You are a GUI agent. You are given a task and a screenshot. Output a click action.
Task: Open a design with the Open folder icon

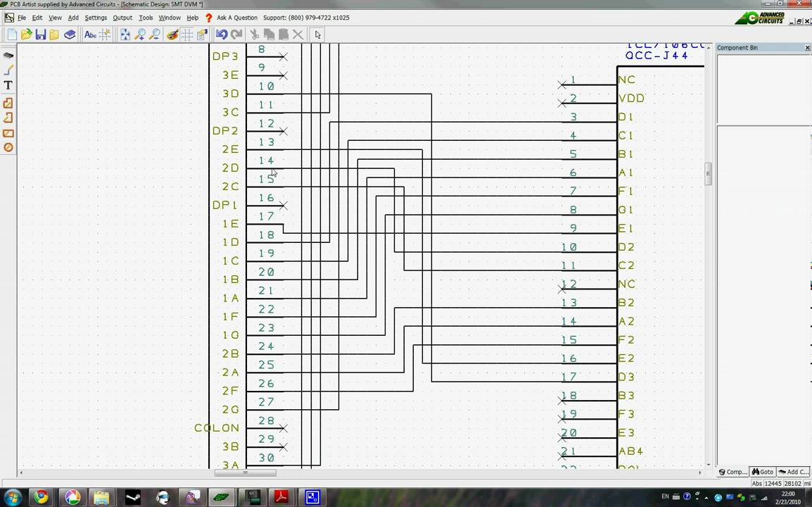[27, 35]
